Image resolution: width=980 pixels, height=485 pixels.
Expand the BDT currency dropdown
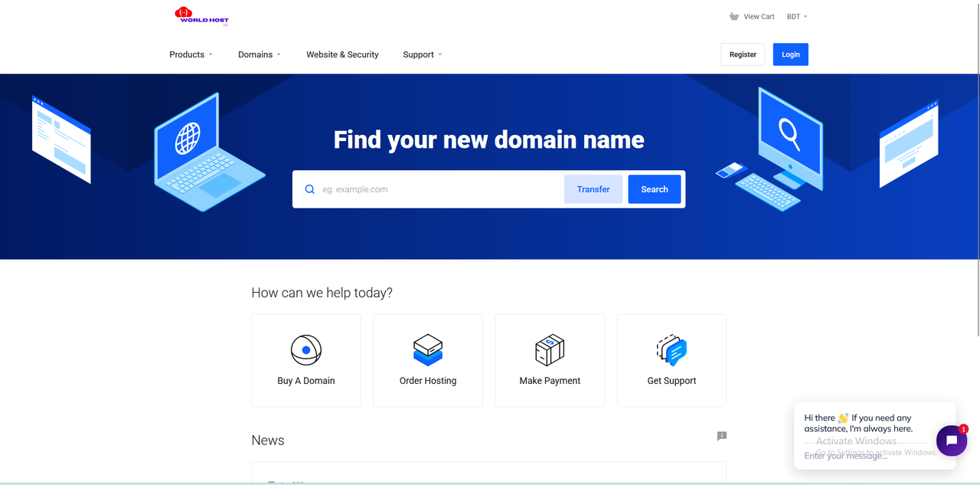click(x=797, y=16)
